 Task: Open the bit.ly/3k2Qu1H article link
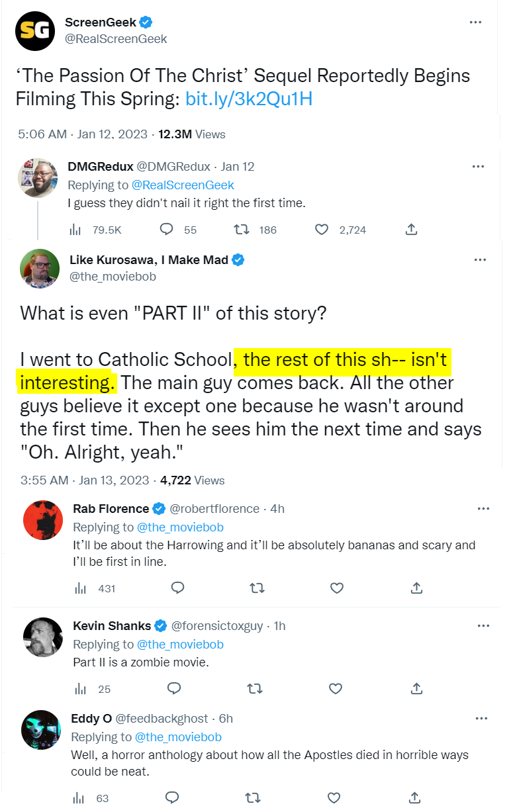[x=249, y=99]
